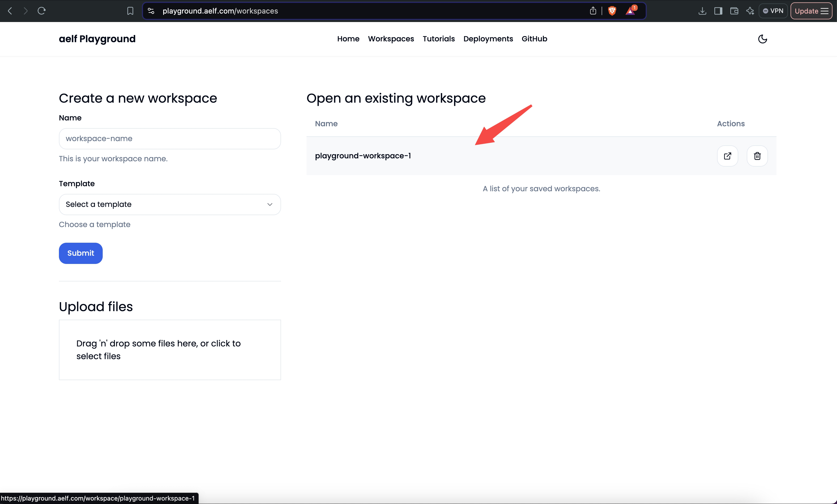Open playground-workspace-1 with the external link icon
The image size is (837, 504).
[x=727, y=156]
